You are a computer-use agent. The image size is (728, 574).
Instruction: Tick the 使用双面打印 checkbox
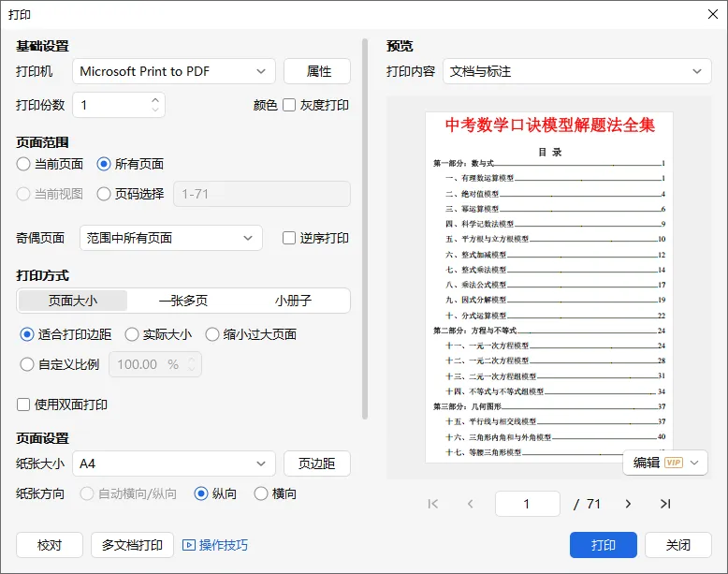coord(23,405)
